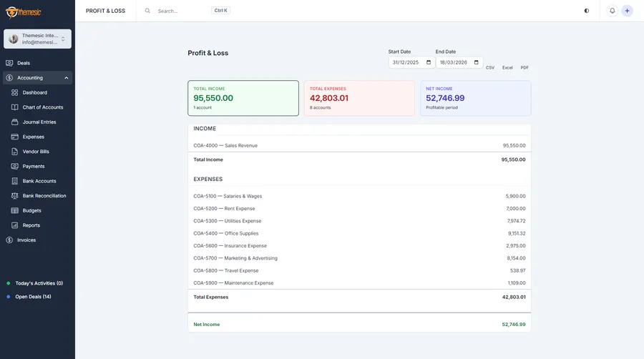Click the search magnifier icon
The image size is (644, 359).
(x=147, y=11)
